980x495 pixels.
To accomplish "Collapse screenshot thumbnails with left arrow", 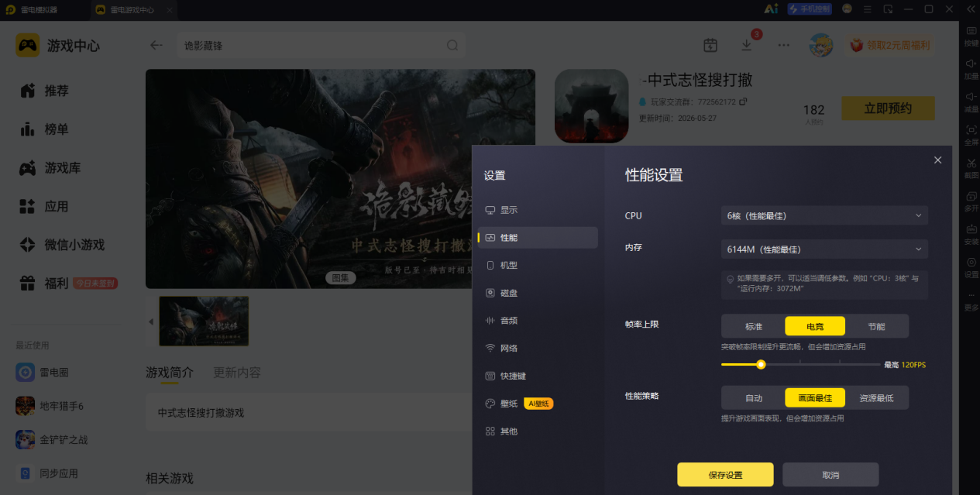I will (x=151, y=321).
